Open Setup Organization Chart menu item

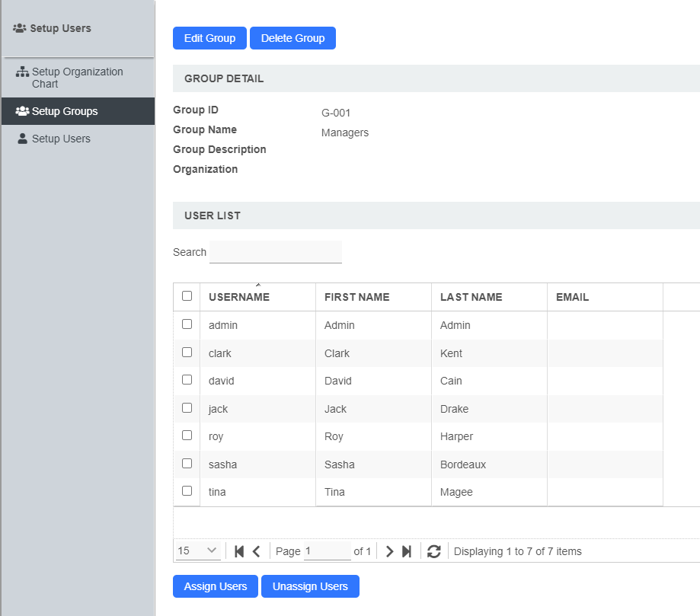click(77, 78)
